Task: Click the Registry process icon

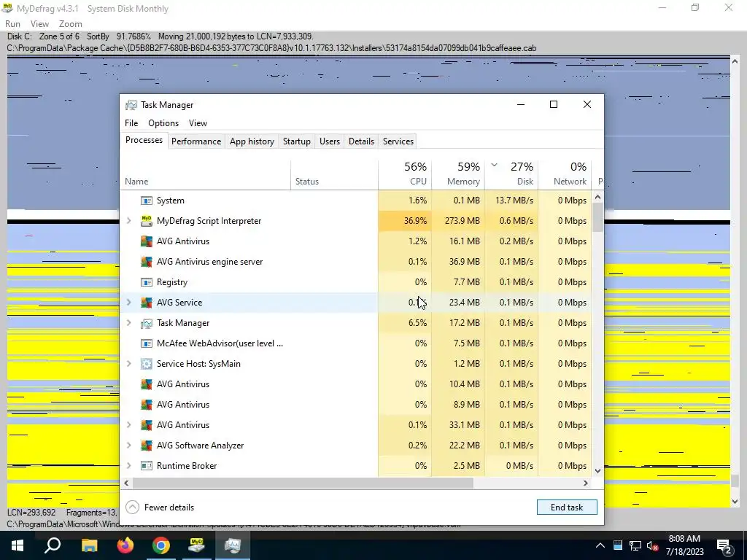Action: (x=146, y=282)
